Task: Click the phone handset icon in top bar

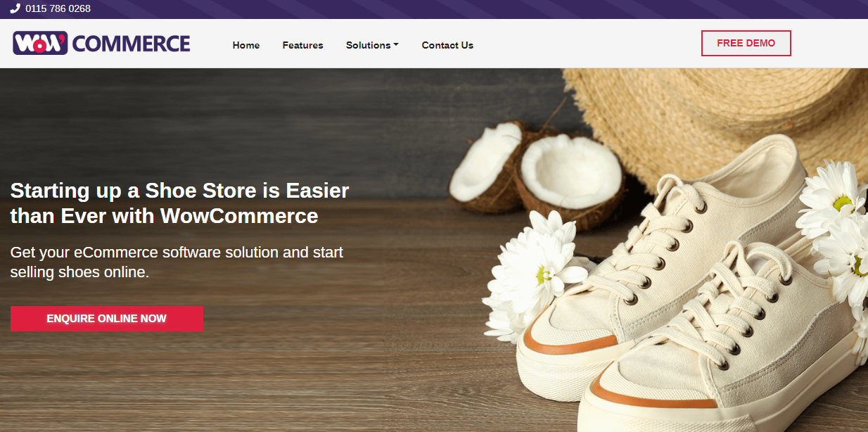Action: pos(15,9)
